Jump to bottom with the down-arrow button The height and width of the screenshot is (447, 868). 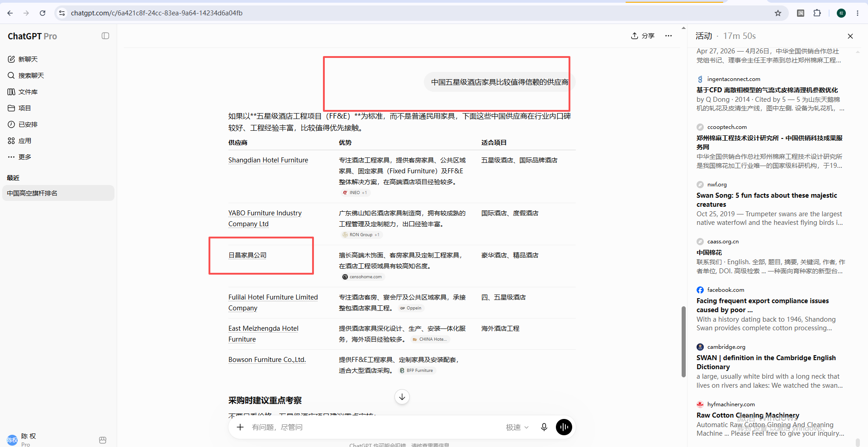coord(402,397)
